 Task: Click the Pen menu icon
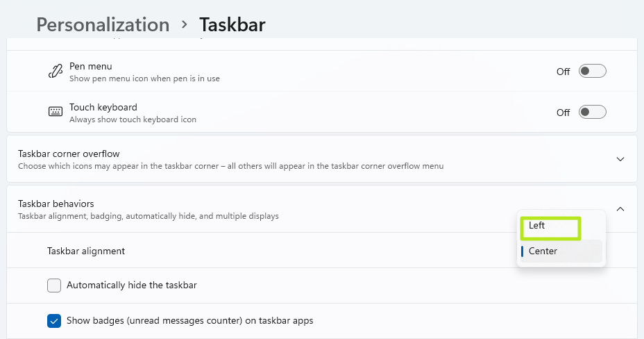click(56, 72)
